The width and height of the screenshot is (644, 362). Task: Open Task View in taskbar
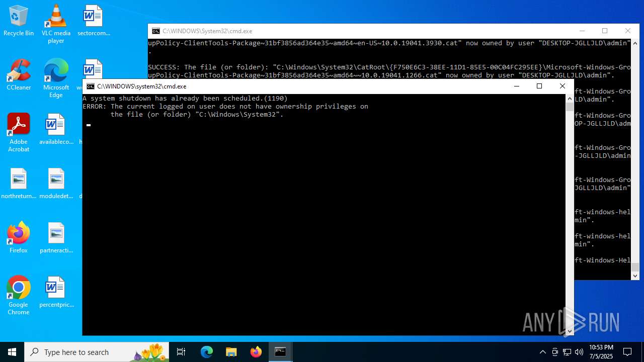[x=181, y=352]
